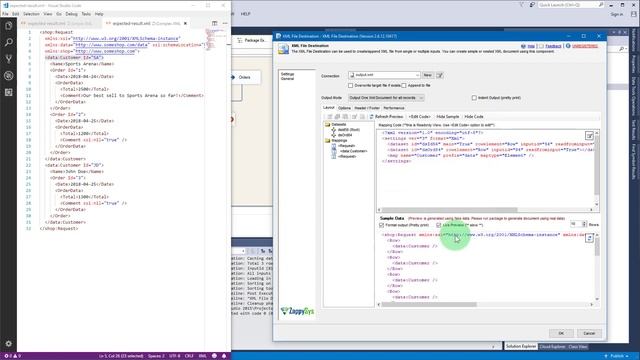
Task: Open Visual Studio HELP menu
Action: pos(245,14)
